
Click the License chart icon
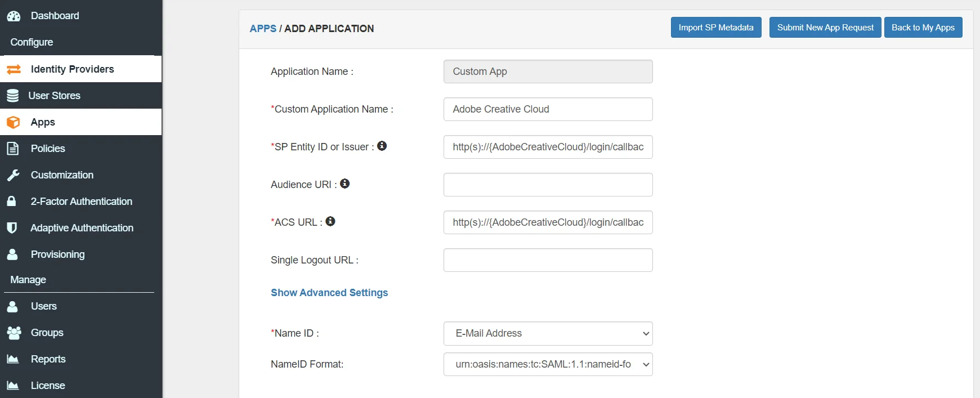(13, 386)
